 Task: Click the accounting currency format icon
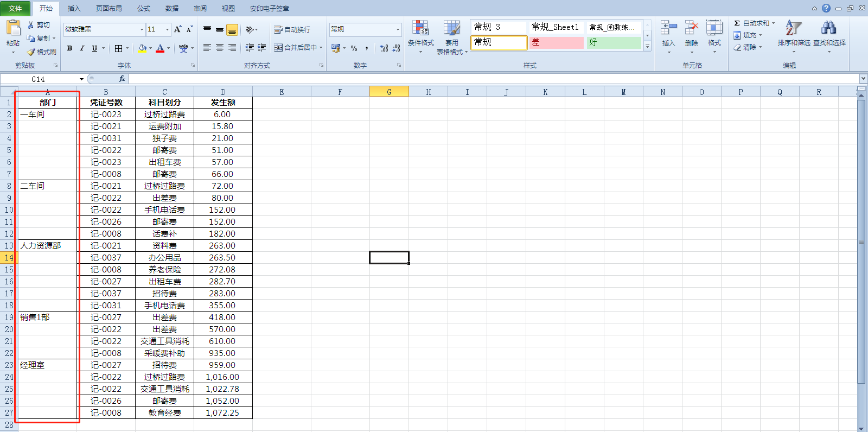(336, 48)
